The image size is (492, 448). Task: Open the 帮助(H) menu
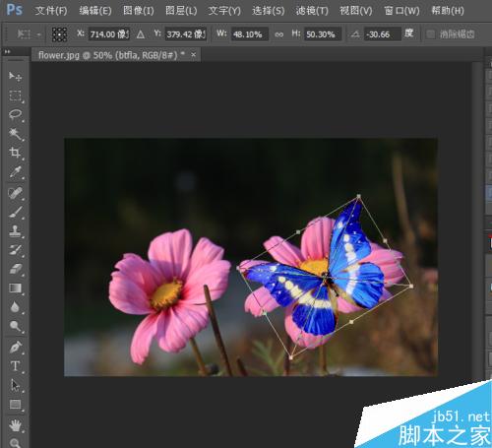pos(448,11)
